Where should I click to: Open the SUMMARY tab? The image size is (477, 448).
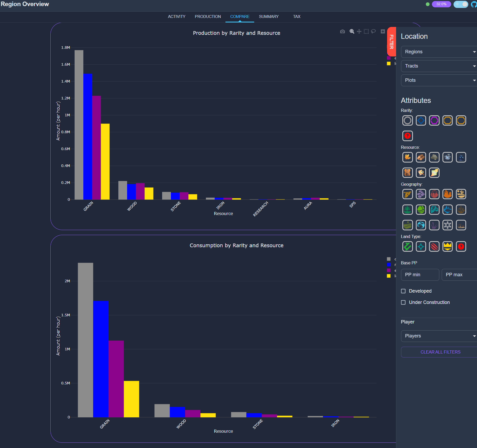(269, 16)
